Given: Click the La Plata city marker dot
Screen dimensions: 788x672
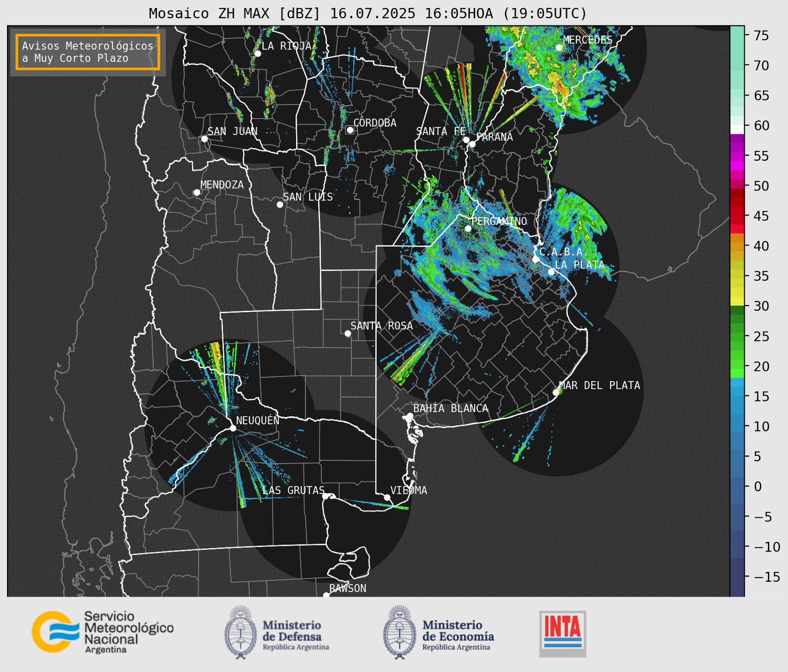Looking at the screenshot, I should [x=551, y=272].
